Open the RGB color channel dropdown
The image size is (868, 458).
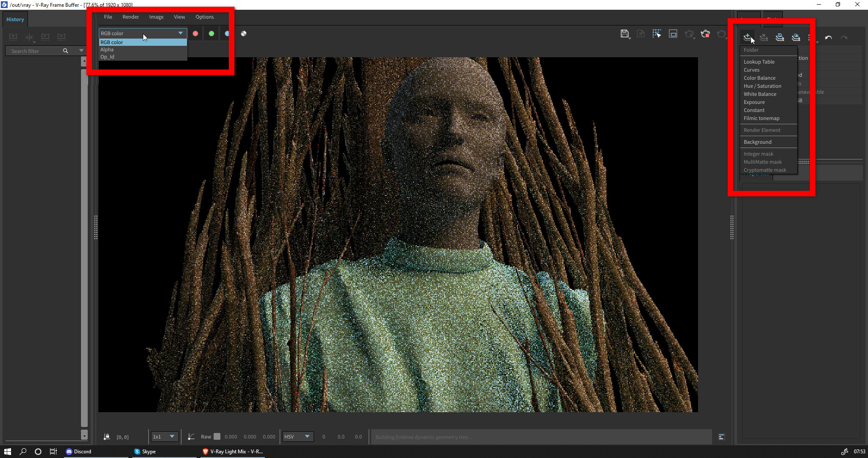tap(143, 33)
